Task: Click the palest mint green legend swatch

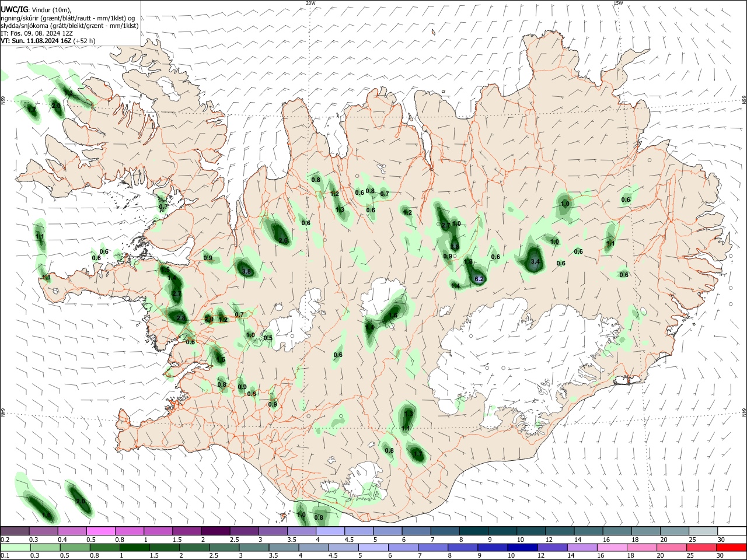Action: coord(15,547)
